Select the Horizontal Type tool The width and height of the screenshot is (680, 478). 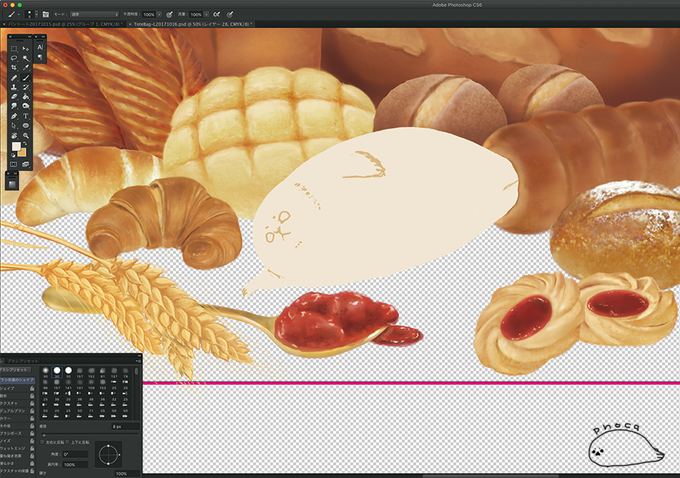(26, 116)
